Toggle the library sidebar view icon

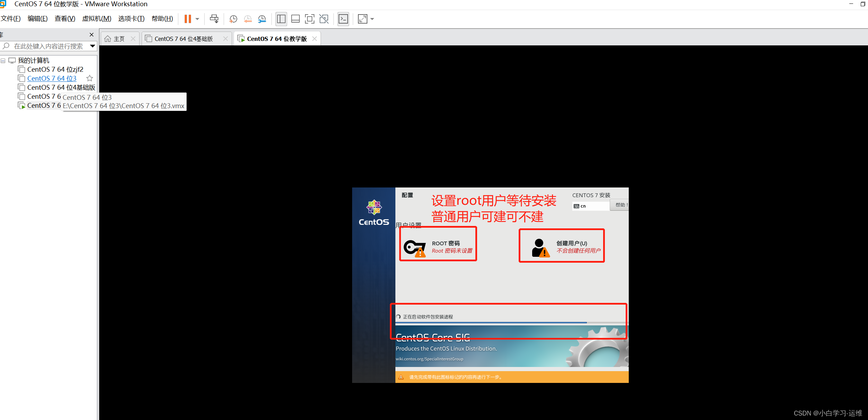tap(281, 19)
